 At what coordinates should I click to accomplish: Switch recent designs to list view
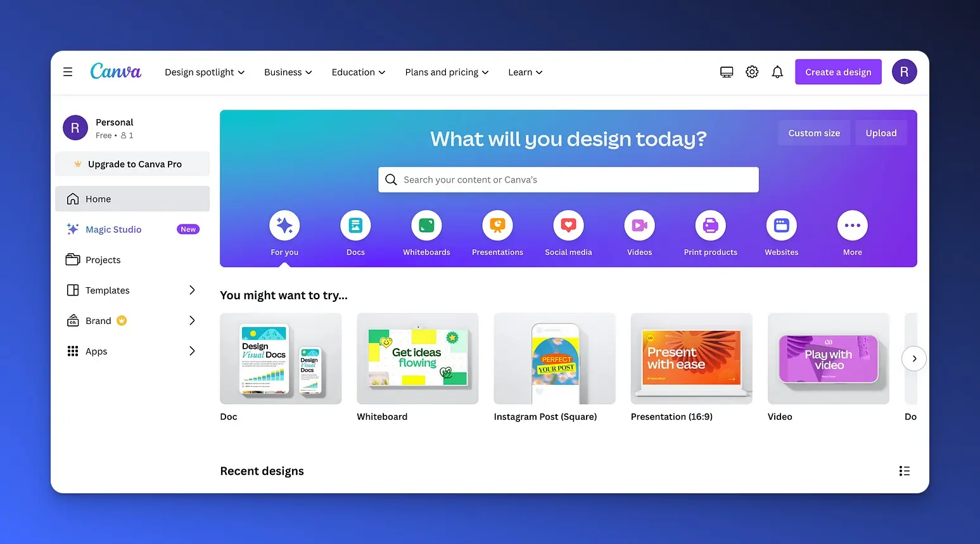tap(904, 471)
